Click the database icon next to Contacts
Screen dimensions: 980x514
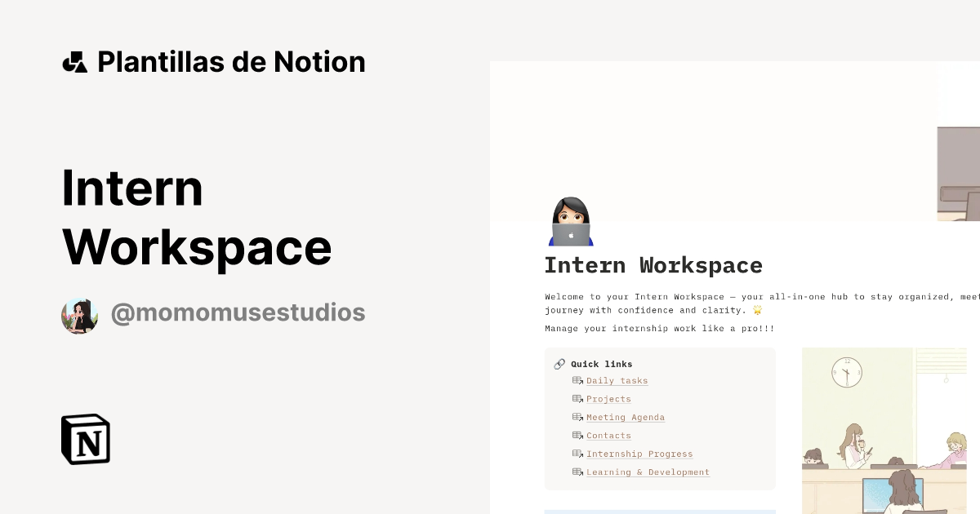577,435
